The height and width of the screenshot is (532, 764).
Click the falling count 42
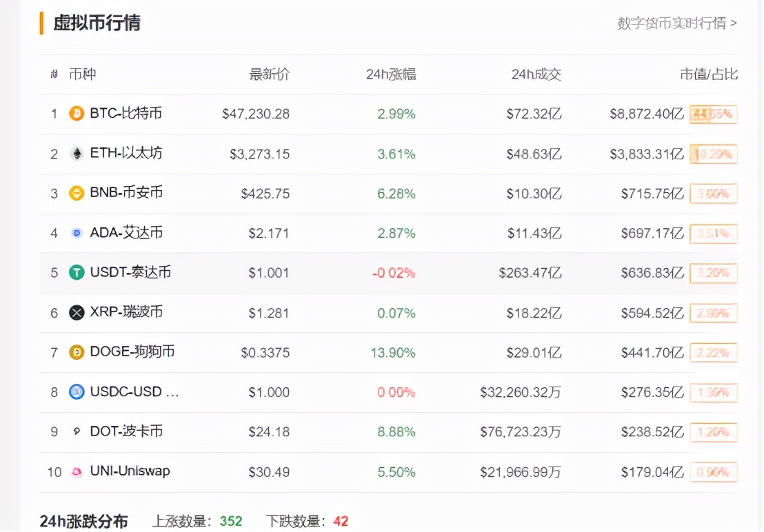click(x=341, y=521)
